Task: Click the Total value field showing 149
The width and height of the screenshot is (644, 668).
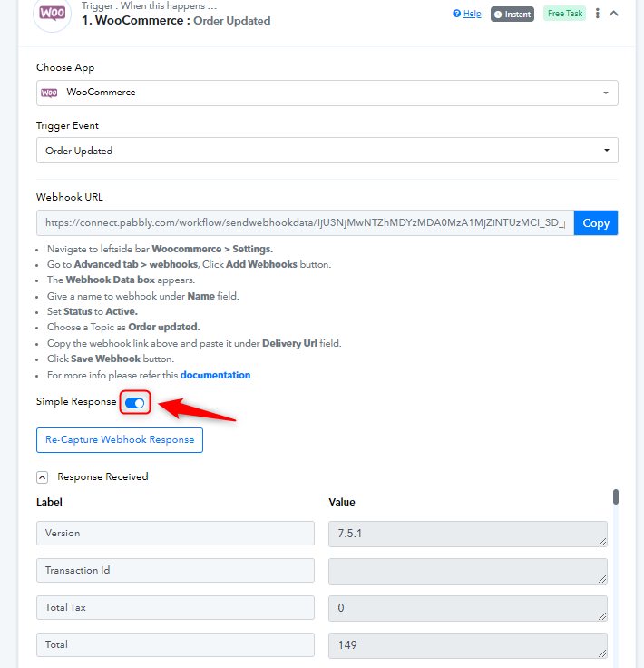Action: pos(468,645)
